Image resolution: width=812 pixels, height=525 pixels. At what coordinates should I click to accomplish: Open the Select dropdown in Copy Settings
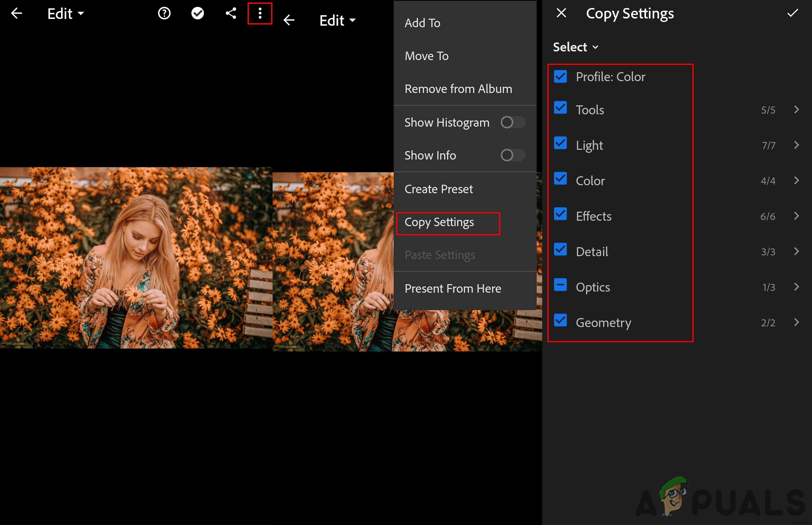coord(573,46)
